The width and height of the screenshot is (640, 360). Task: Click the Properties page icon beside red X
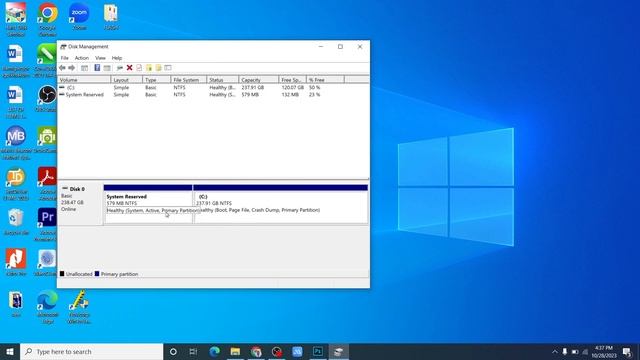139,68
